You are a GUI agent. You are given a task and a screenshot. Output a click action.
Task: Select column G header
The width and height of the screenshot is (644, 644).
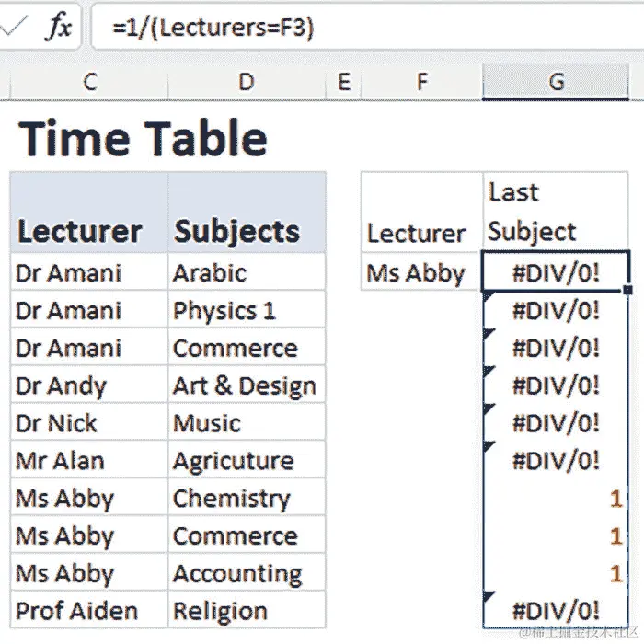(x=556, y=82)
